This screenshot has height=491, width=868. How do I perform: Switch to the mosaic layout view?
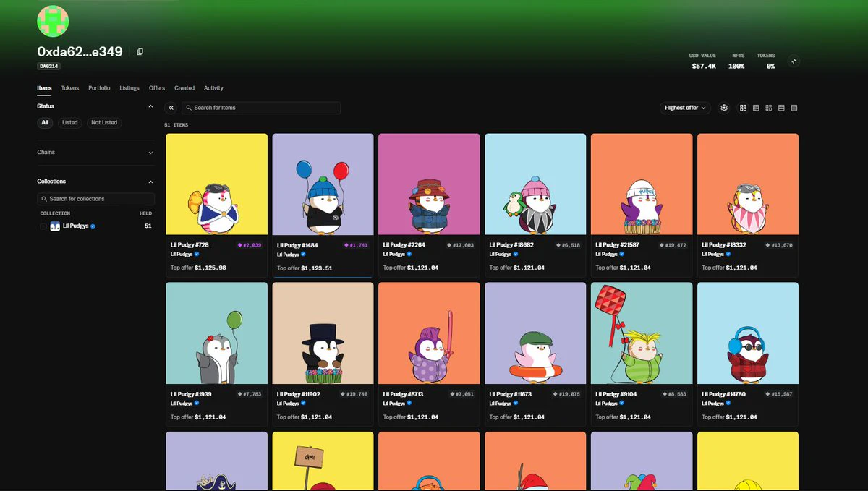point(769,108)
